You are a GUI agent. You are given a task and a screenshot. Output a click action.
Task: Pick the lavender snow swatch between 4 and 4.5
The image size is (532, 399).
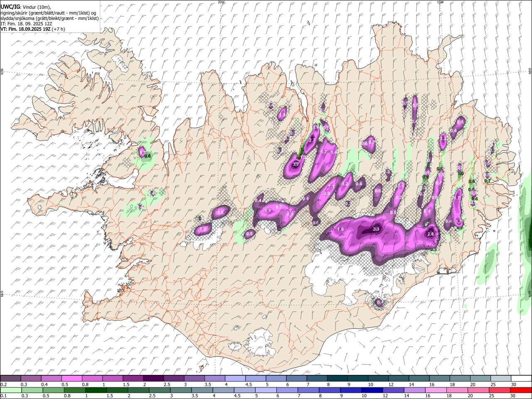pyautogui.click(x=235, y=379)
